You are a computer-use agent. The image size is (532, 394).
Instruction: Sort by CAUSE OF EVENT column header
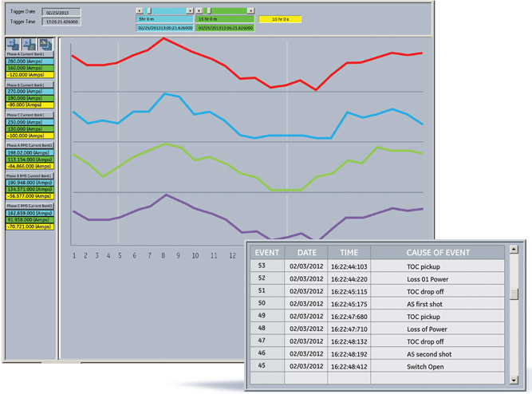coord(438,252)
